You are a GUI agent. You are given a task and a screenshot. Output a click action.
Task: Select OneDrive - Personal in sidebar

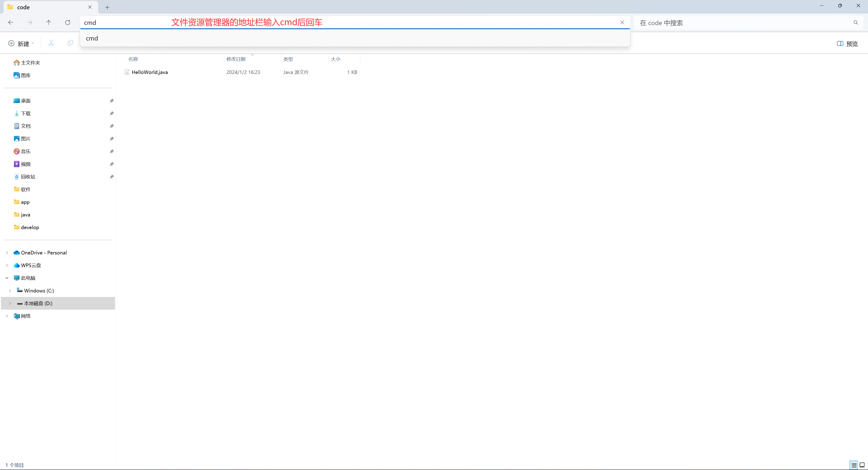[x=40, y=253]
